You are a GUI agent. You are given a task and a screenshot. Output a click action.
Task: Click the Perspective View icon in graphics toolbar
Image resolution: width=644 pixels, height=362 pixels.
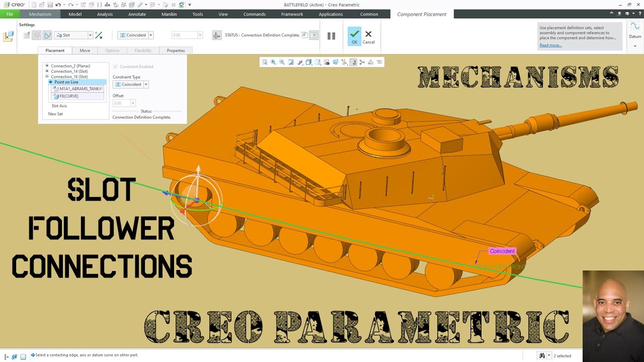(336, 62)
